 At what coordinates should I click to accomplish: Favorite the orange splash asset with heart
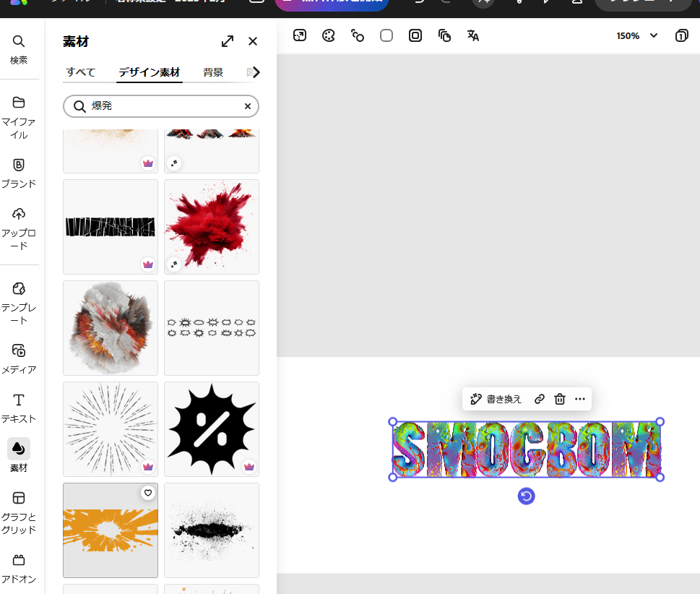148,493
